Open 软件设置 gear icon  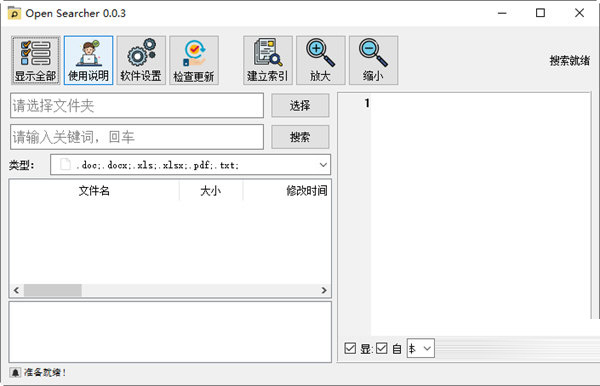[x=141, y=60]
